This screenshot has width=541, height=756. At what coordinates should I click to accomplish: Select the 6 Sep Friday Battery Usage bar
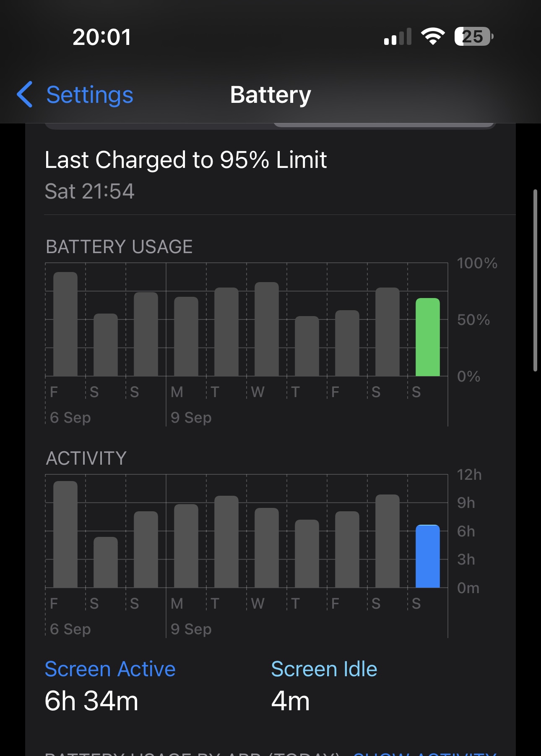65,324
